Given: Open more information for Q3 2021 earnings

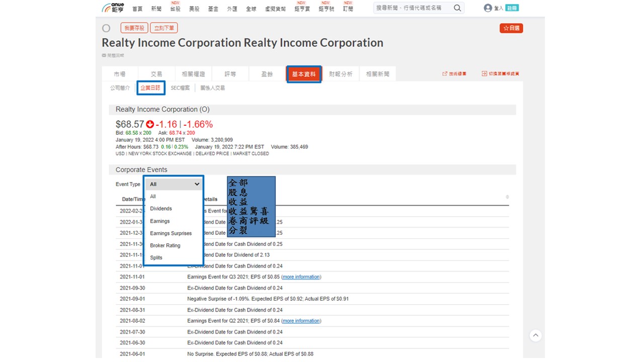Looking at the screenshot, I should click(301, 277).
